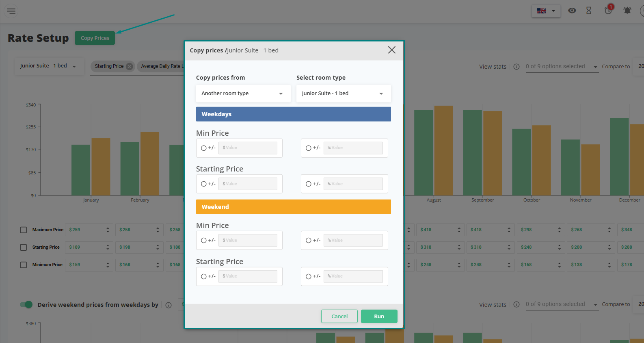The height and width of the screenshot is (343, 644).
Task: Click info icon beside top View stats
Action: point(516,67)
